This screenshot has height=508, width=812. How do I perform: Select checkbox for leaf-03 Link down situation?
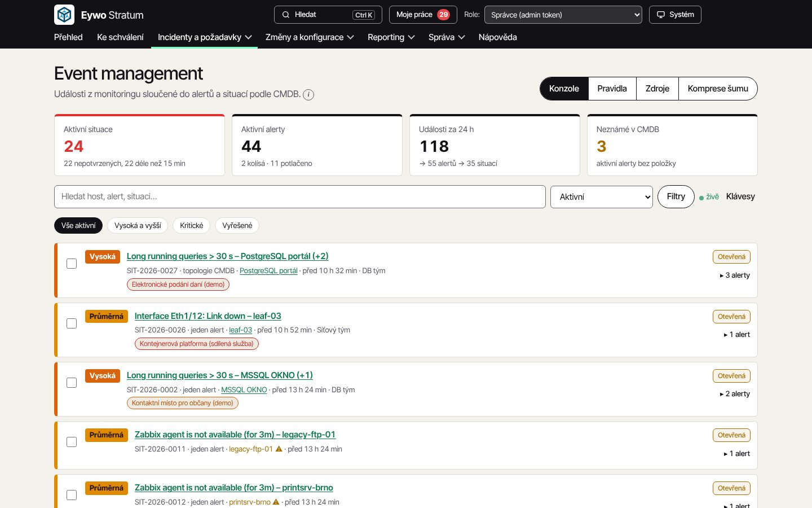(x=72, y=323)
